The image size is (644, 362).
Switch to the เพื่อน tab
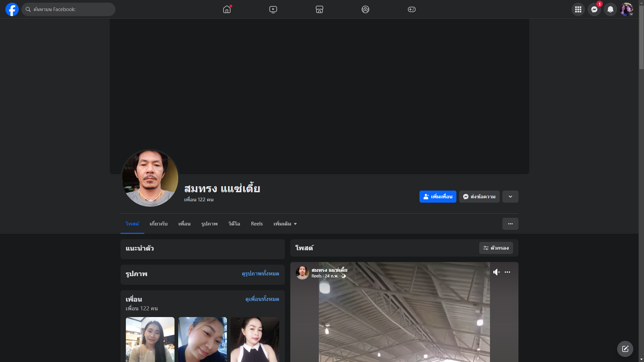pyautogui.click(x=184, y=224)
